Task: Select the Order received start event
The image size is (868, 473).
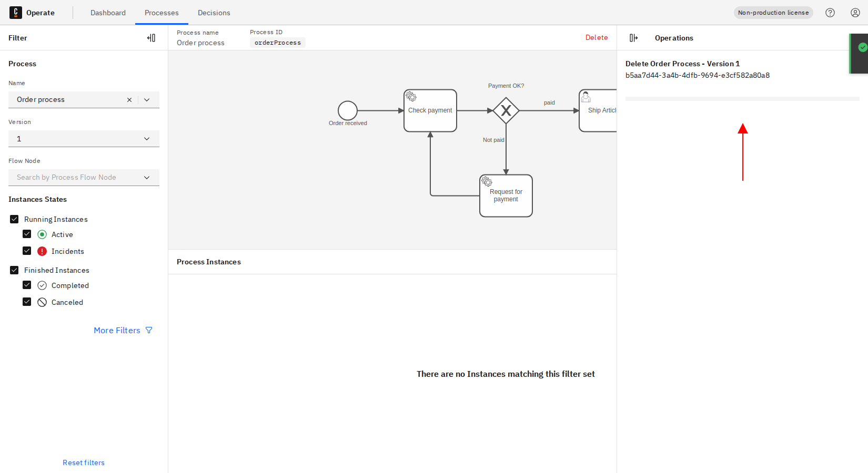Action: [x=348, y=110]
